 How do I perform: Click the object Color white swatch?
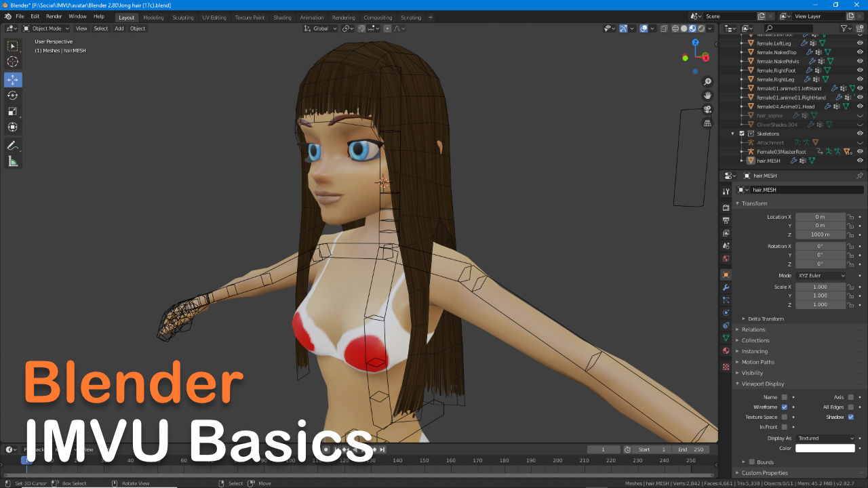click(x=825, y=448)
